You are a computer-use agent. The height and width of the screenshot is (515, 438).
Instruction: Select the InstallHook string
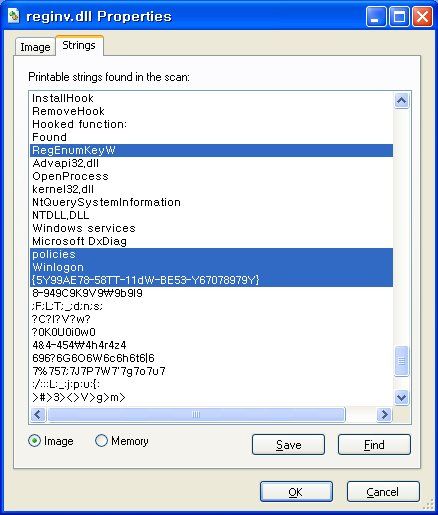pyautogui.click(x=212, y=98)
